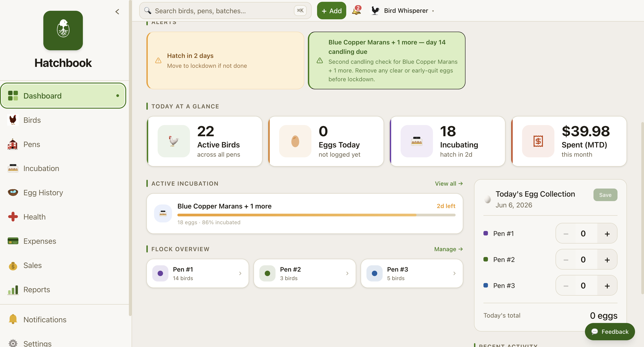Viewport: 644px width, 347px height.
Task: Click the 2d left label
Action: pyautogui.click(x=446, y=206)
